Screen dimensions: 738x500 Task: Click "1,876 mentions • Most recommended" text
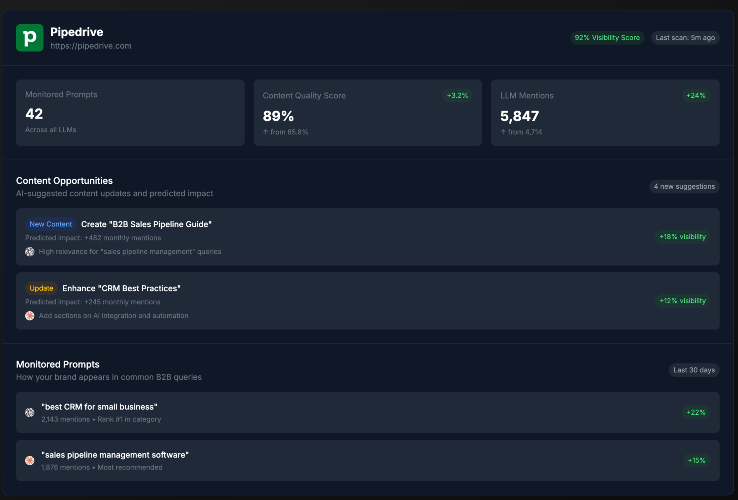102,468
